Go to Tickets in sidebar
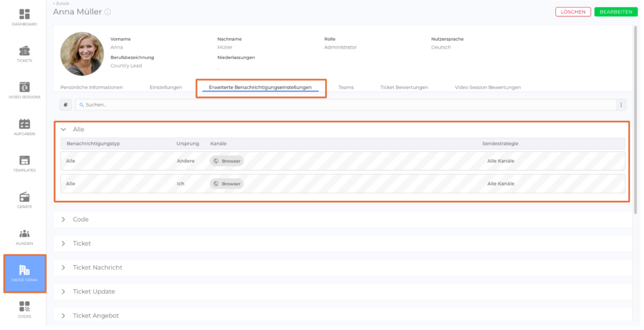 25,51
